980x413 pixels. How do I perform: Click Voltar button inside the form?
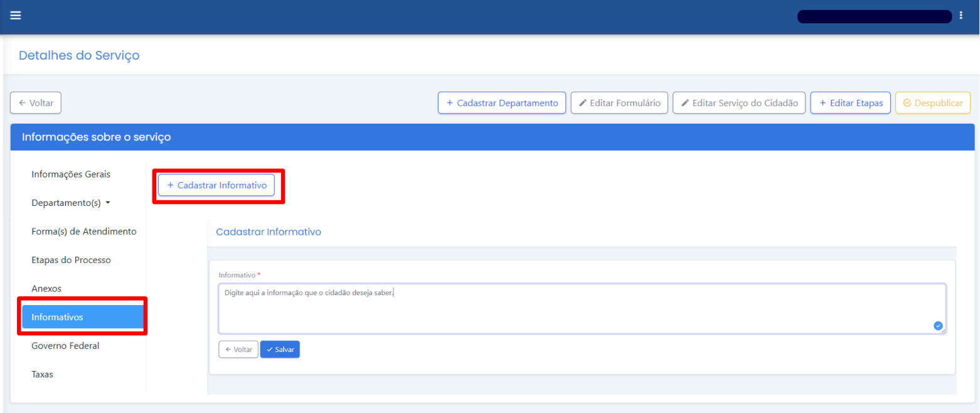point(238,350)
